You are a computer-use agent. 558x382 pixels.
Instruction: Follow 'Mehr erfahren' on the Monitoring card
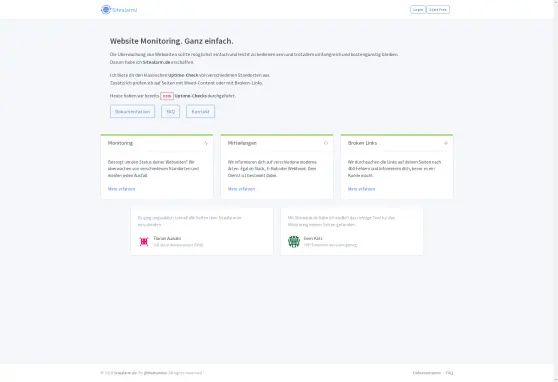pos(121,189)
